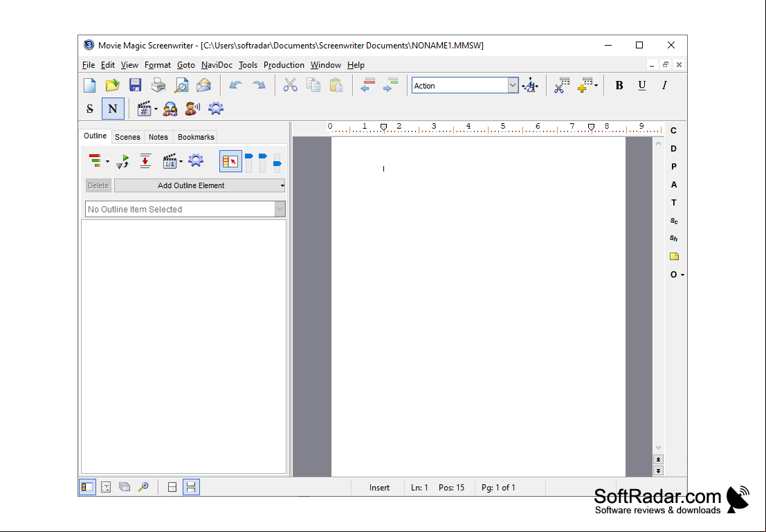
Task: Toggle underline formatting with the U button
Action: [x=642, y=86]
